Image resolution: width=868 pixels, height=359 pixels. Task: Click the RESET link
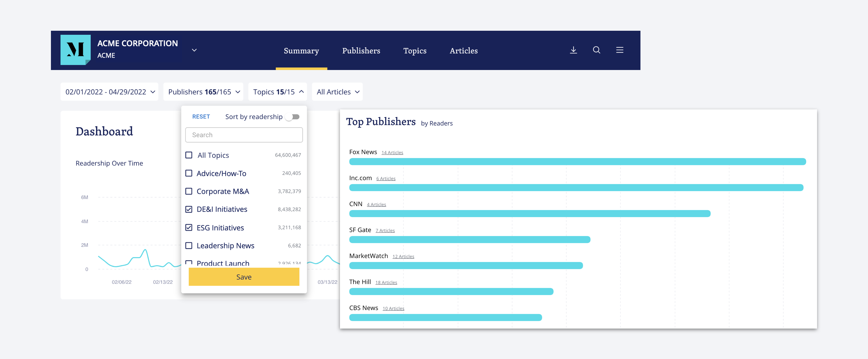201,117
